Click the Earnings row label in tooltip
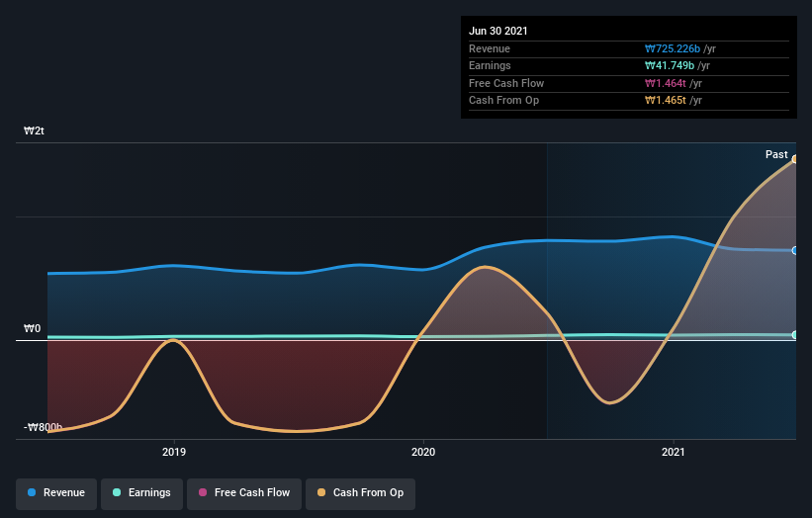Screen dimensions: 812x518 tap(490, 65)
